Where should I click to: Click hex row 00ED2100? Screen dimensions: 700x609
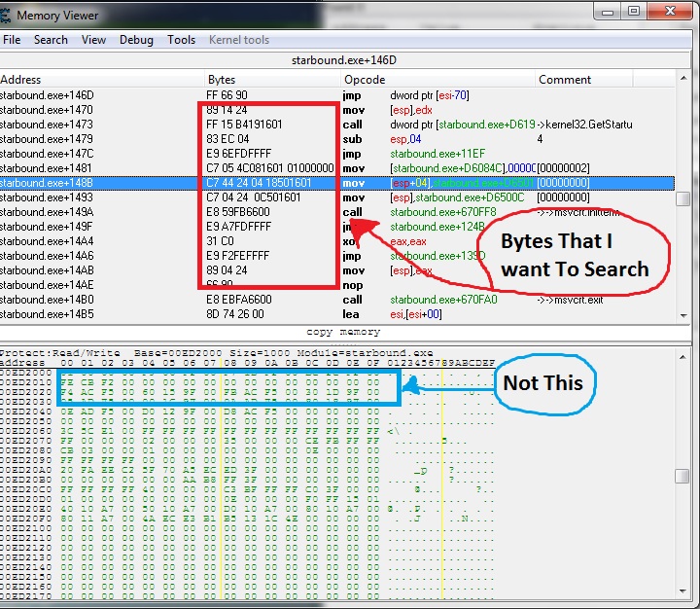pos(247,528)
